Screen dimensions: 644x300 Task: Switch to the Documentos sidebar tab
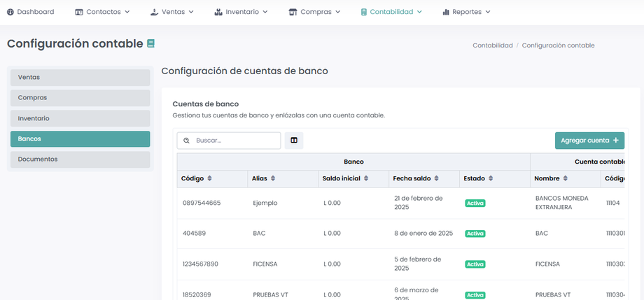[x=80, y=159]
